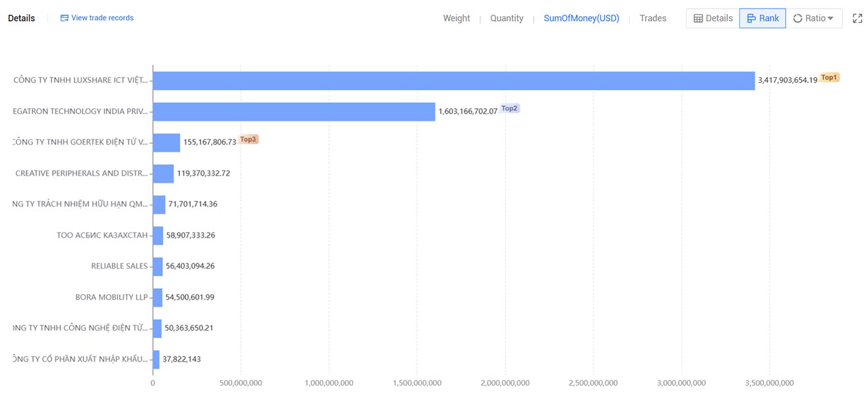Click the fullscreen expand icon
This screenshot has height=396, width=868.
pyautogui.click(x=857, y=18)
